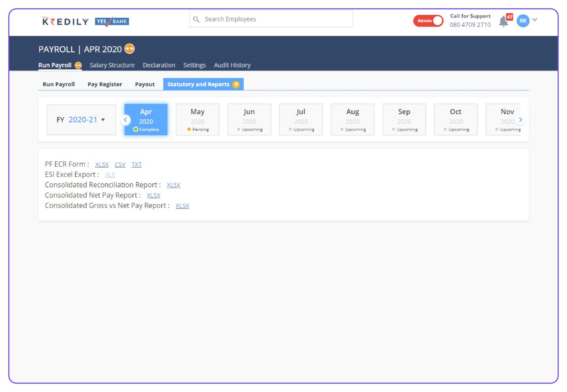Toggle the Admin switch off
Screen dimensions: 567x392
[x=428, y=21]
